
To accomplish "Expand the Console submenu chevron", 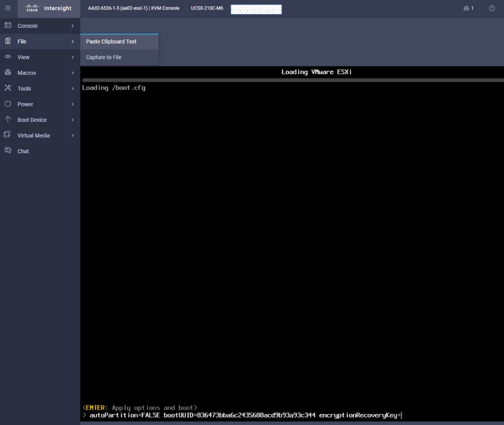I will [x=73, y=26].
